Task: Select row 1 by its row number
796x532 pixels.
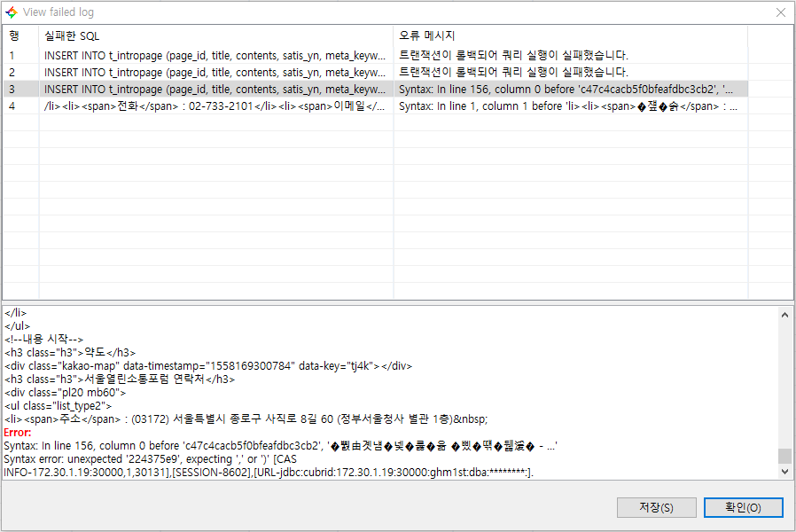Action: pyautogui.click(x=13, y=54)
